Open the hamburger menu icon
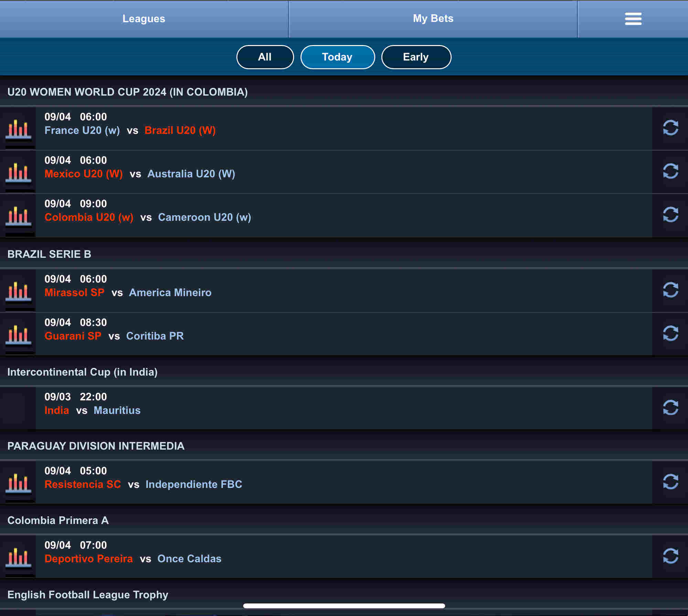 coord(633,19)
